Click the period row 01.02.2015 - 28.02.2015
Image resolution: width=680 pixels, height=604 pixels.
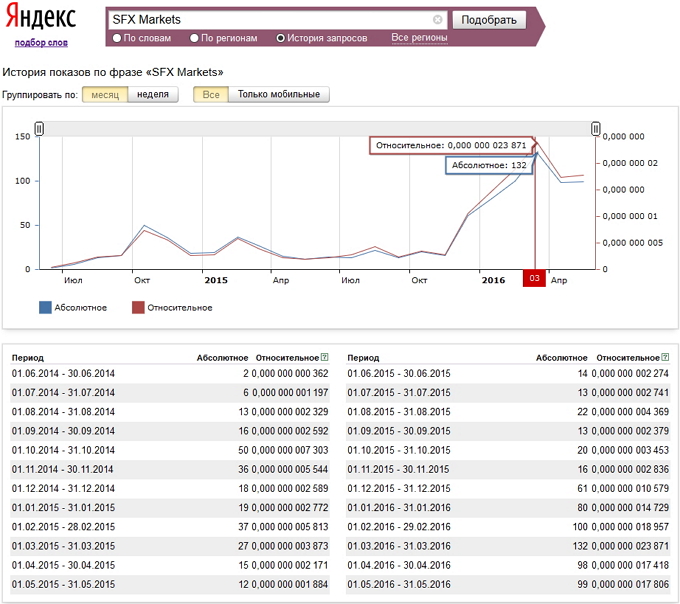point(170,527)
